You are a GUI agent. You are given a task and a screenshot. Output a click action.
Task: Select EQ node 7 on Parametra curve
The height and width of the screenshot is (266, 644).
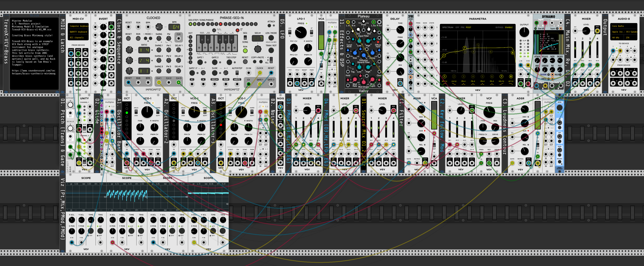pos(465,48)
